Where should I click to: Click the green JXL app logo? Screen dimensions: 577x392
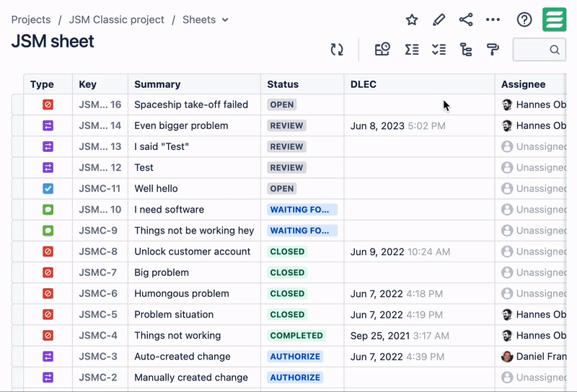555,20
